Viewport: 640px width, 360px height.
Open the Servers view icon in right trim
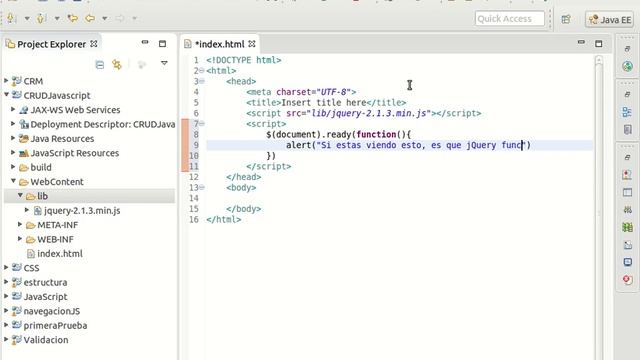pos(627,210)
